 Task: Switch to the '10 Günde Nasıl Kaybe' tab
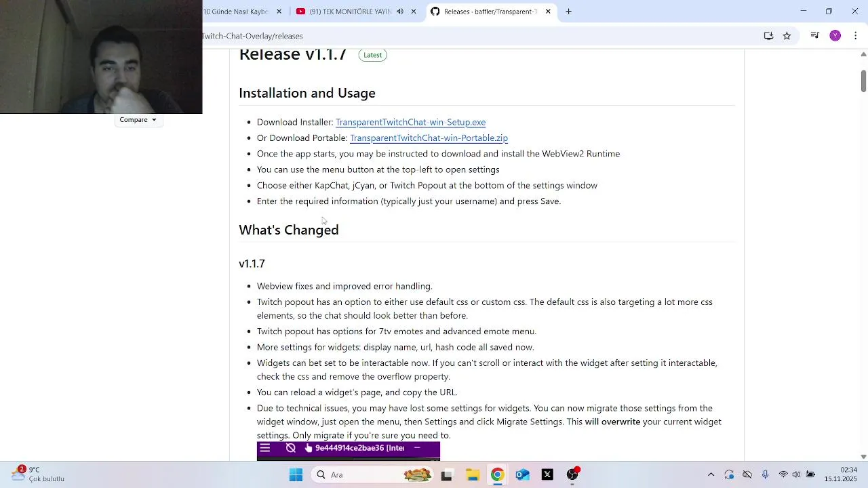click(236, 12)
